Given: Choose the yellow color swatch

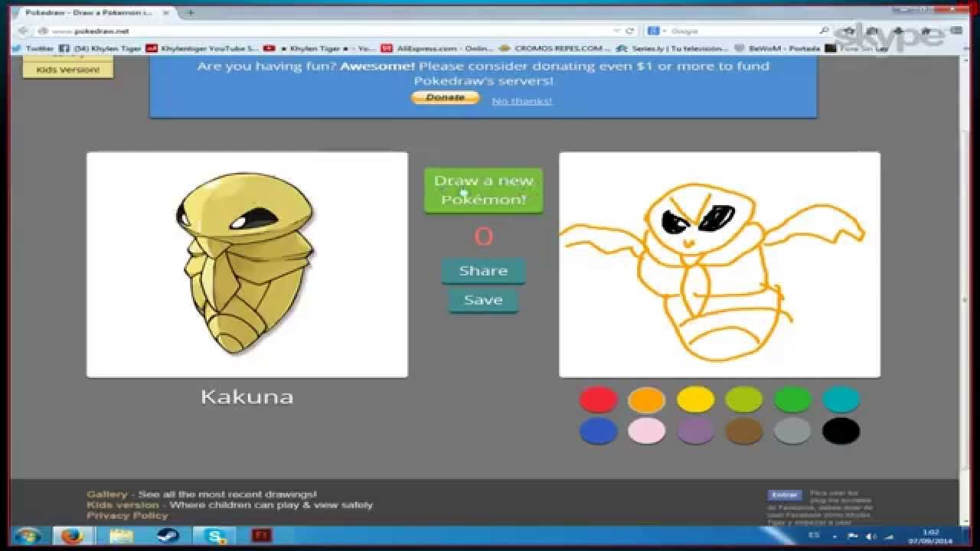Looking at the screenshot, I should (x=695, y=399).
